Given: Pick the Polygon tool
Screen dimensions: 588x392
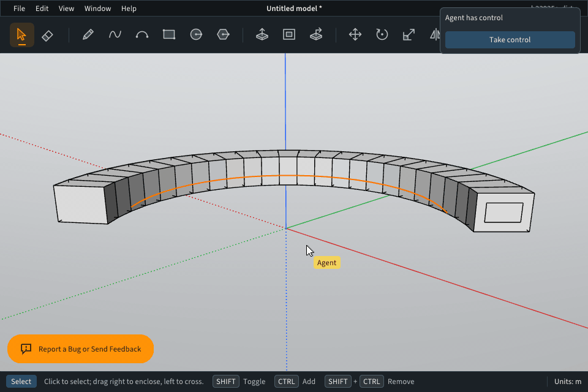Looking at the screenshot, I should click(x=223, y=35).
